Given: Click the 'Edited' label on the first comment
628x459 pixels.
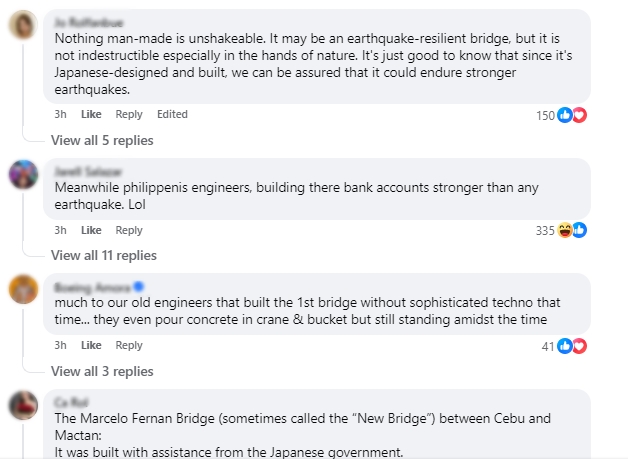Looking at the screenshot, I should point(172,115).
